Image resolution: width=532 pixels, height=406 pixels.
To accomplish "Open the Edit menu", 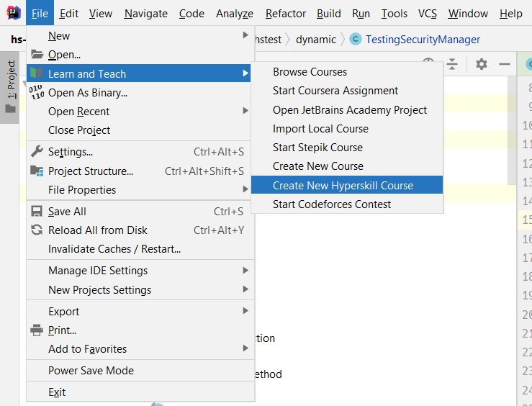I will pos(69,13).
